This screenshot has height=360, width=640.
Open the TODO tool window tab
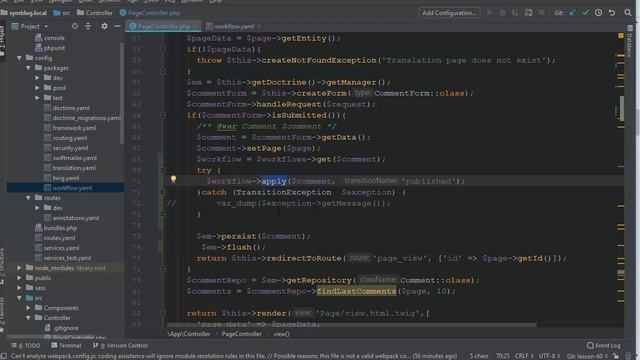(x=26, y=345)
